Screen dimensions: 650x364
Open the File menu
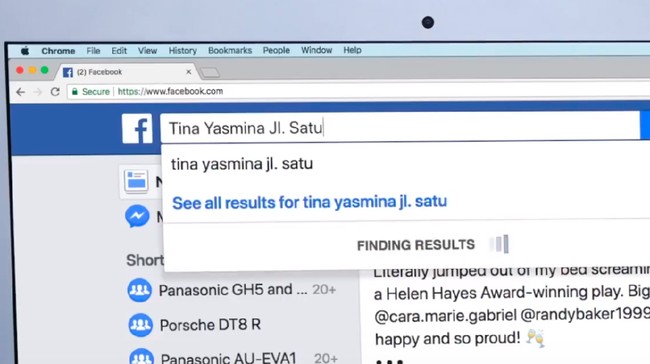pos(93,51)
